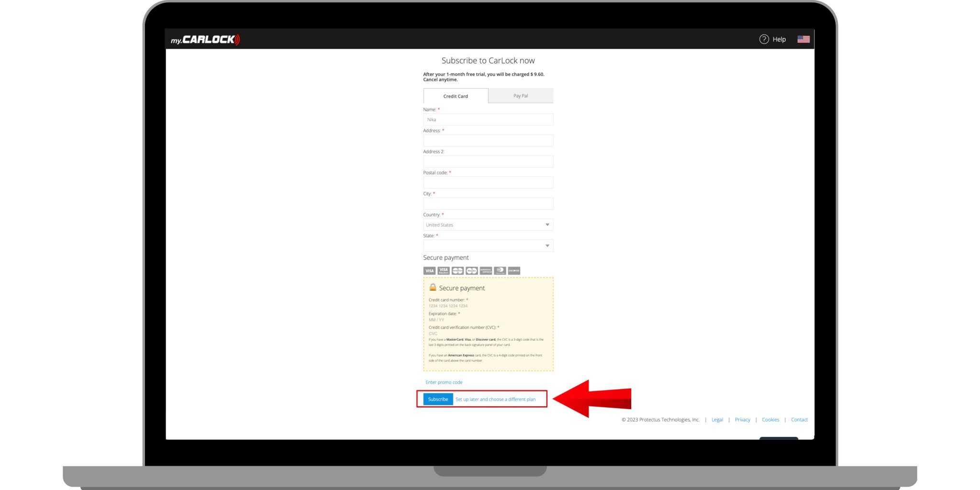Switch to the Pay Pal tab
Image resolution: width=980 pixels, height=490 pixels.
(520, 96)
